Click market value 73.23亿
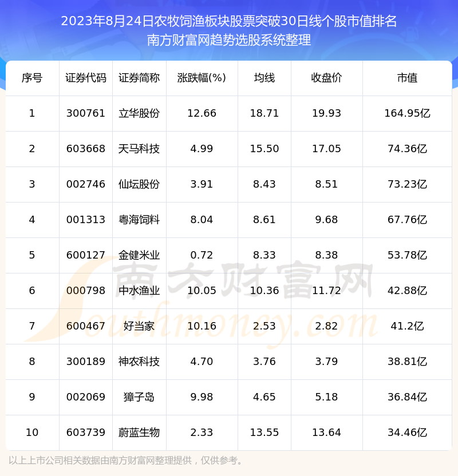The width and height of the screenshot is (458, 476). tap(407, 184)
